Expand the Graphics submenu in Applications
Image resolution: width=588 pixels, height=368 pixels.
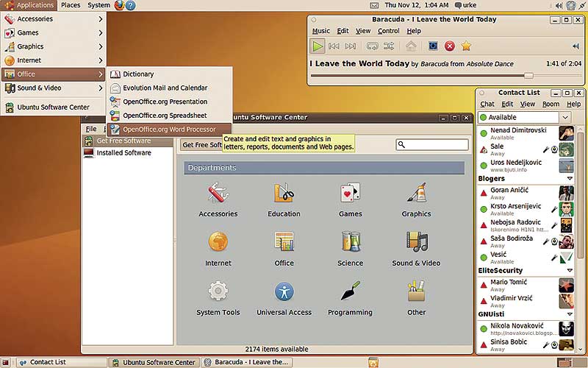click(53, 46)
